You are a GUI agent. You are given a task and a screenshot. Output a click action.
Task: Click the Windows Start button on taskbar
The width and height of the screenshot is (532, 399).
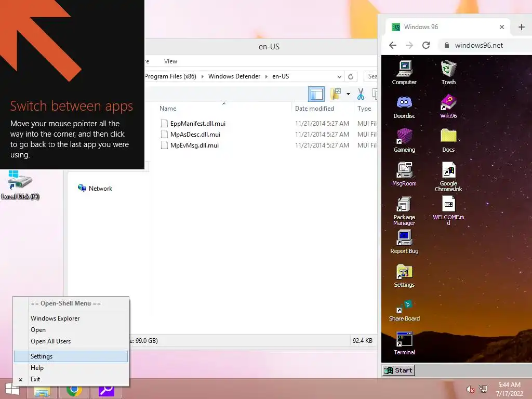pyautogui.click(x=12, y=389)
